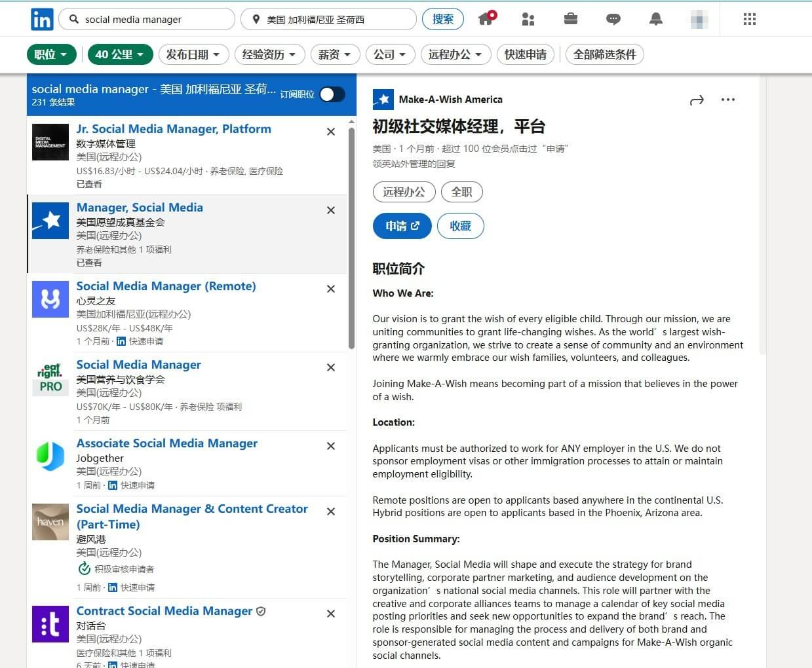Screen dimensions: 812x668
Task: Toggle the 订阅职位 job alert switch
Action: coord(332,94)
